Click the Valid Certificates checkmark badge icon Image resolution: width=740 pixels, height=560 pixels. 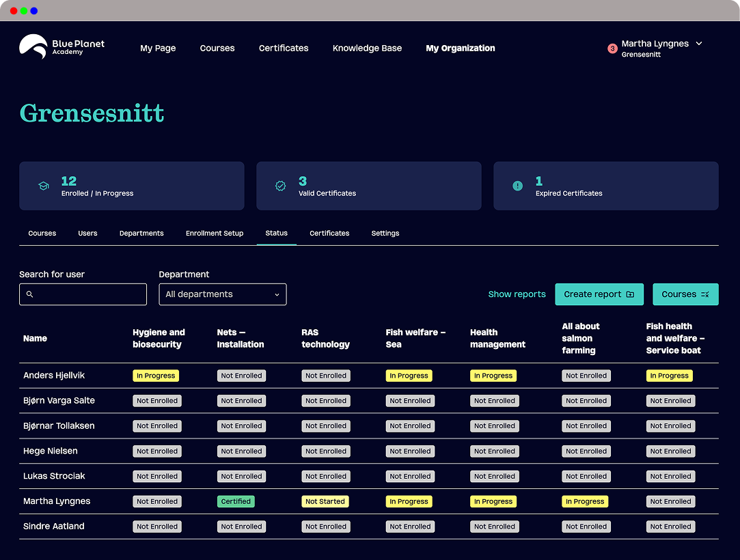280,186
